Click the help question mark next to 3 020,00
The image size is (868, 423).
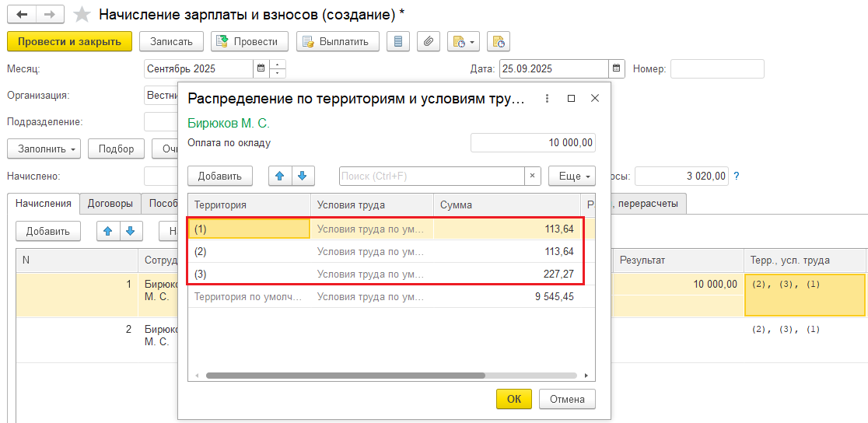coord(737,177)
